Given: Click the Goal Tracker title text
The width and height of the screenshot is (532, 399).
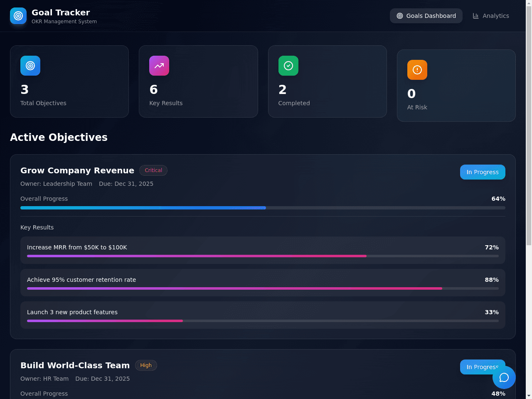Looking at the screenshot, I should coord(61,12).
